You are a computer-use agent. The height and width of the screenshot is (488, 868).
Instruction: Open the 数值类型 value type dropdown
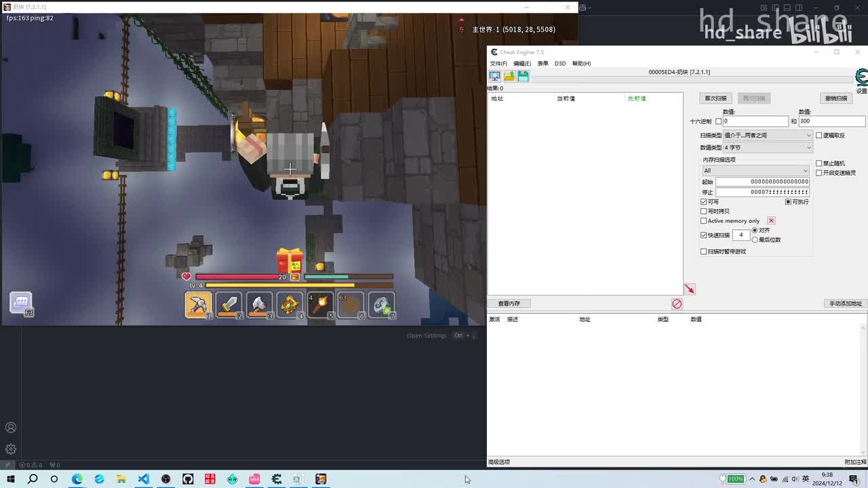(x=767, y=147)
